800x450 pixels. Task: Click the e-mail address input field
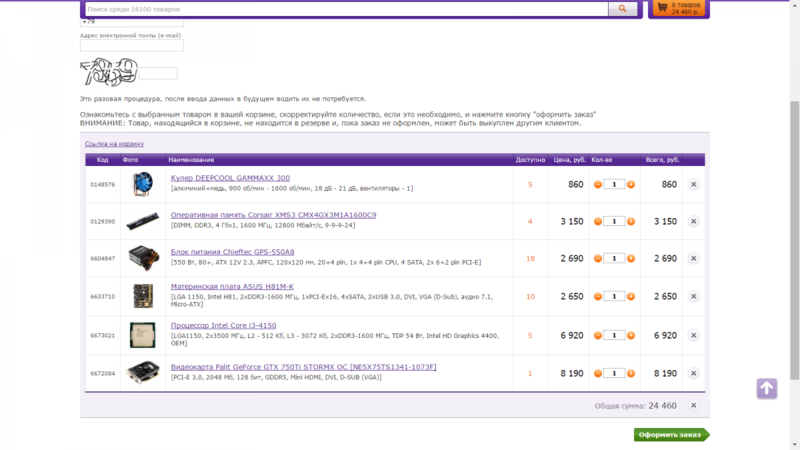(132, 45)
